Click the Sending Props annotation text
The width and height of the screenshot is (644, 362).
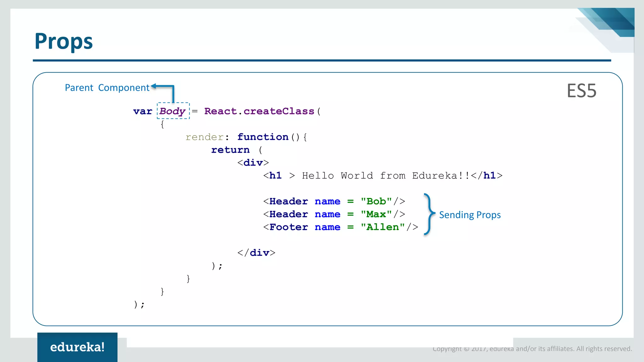[x=470, y=215]
